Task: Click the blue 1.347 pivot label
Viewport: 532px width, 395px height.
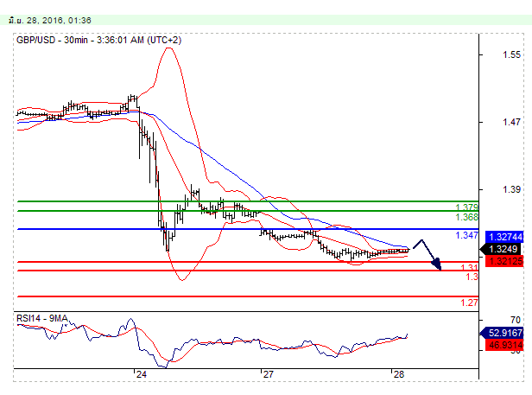Action: (466, 235)
